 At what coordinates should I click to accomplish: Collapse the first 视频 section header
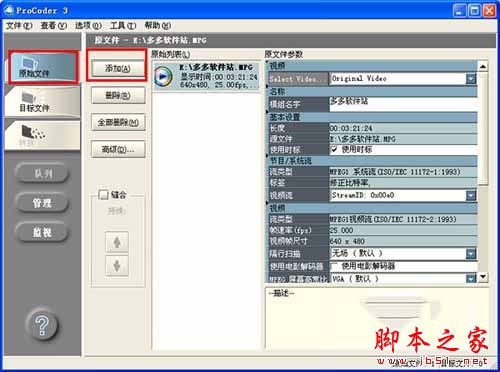click(373, 66)
